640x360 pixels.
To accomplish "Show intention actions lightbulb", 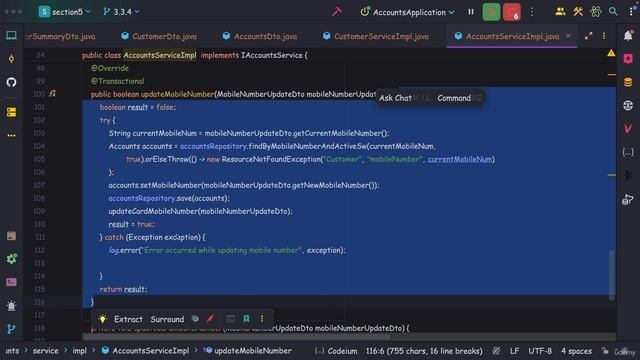I will click(x=103, y=319).
